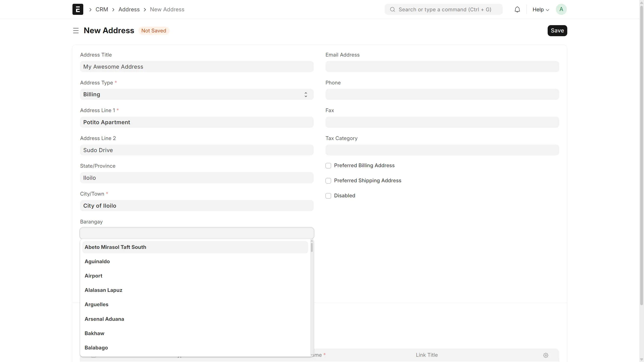Open the Address Type dropdown
The width and height of the screenshot is (644, 362).
(196, 94)
